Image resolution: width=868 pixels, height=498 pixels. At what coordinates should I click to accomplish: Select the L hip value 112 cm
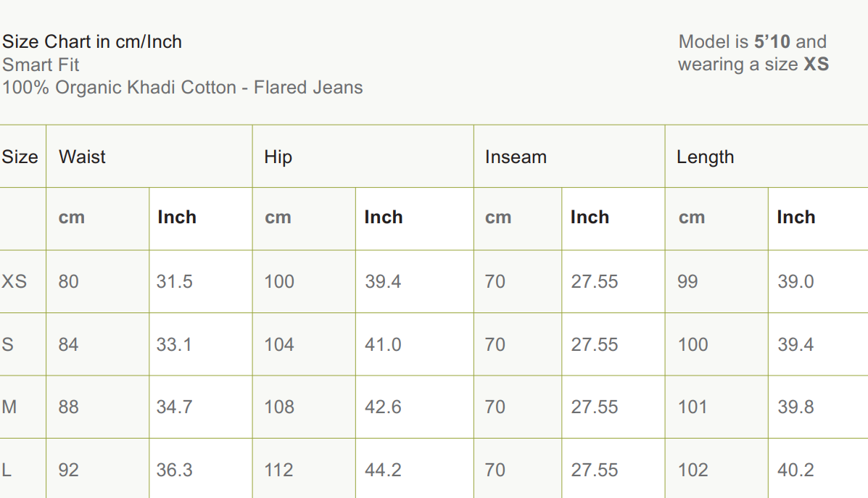click(x=278, y=470)
